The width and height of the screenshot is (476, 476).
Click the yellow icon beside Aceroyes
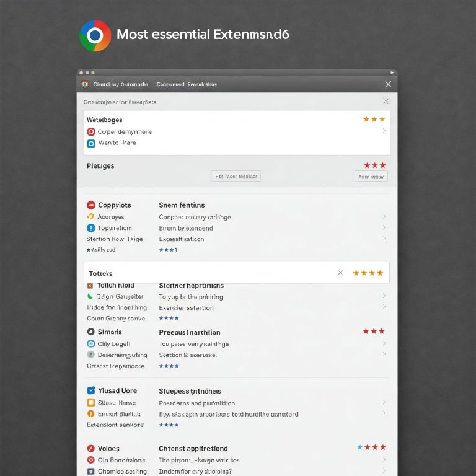pos(90,216)
